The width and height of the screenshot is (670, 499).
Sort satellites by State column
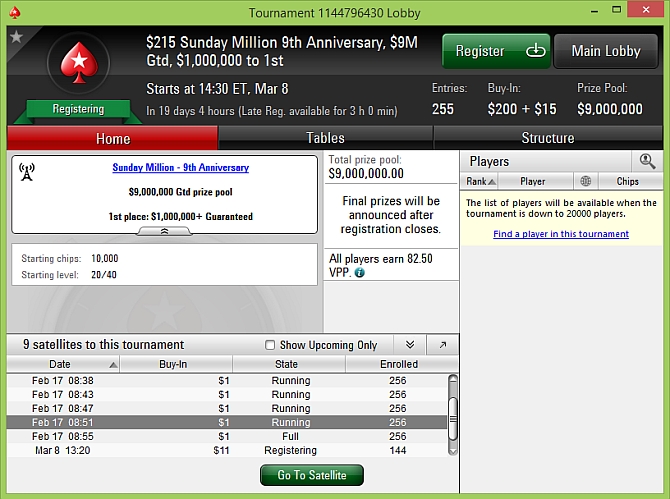coord(289,364)
